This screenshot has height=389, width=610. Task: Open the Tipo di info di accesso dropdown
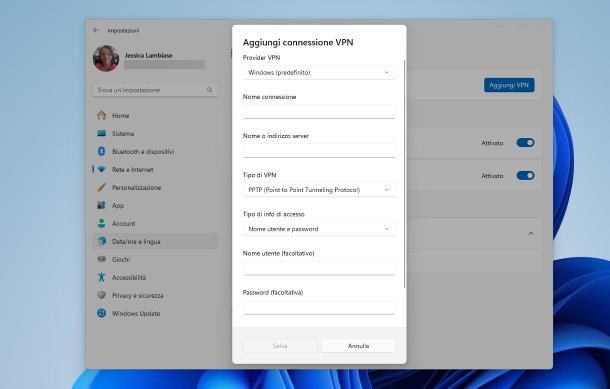(319, 229)
